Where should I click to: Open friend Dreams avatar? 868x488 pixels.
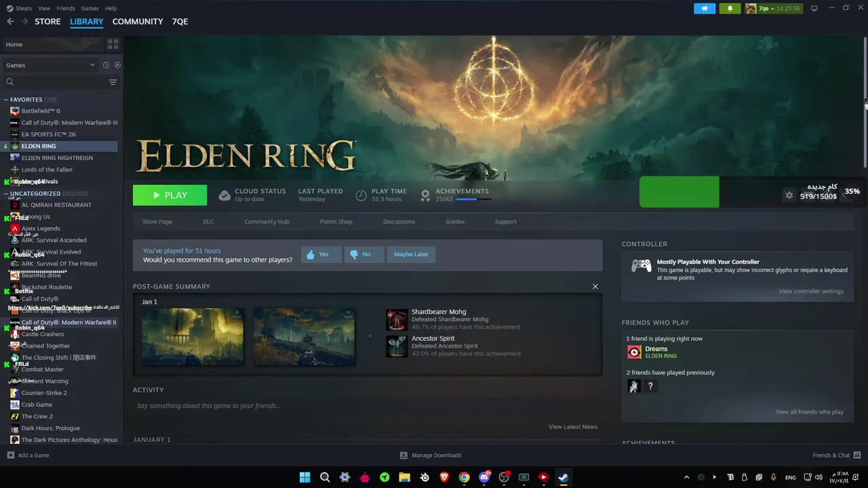[634, 352]
